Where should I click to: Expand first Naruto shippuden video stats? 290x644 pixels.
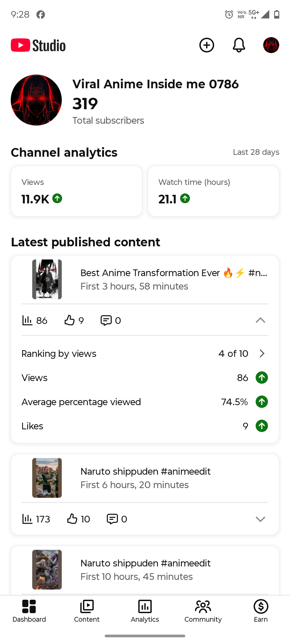(x=260, y=519)
